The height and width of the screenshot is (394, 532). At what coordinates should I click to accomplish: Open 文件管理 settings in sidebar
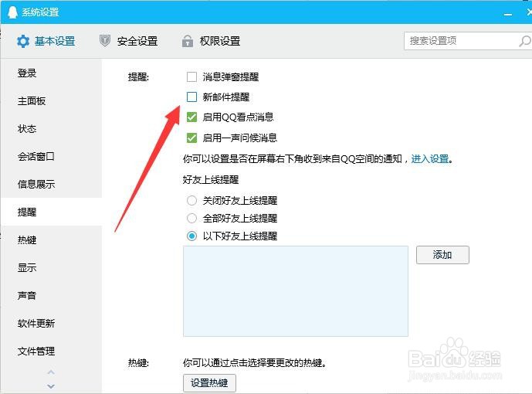(x=51, y=352)
